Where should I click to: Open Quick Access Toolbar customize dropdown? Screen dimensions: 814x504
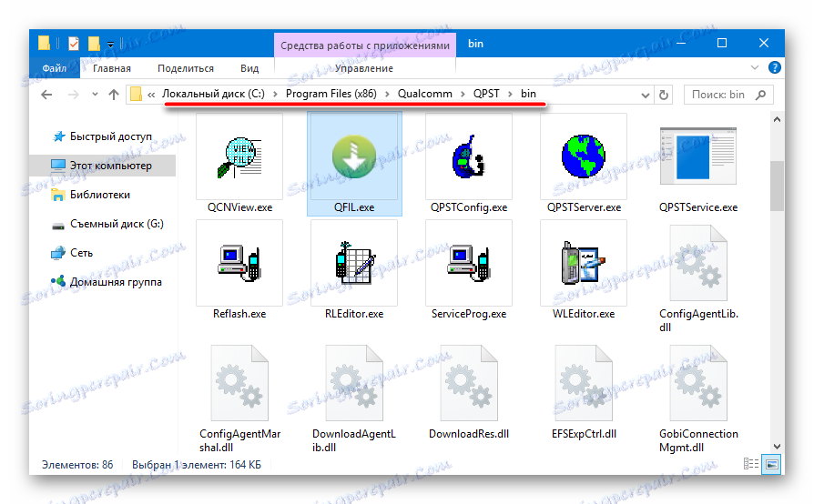(110, 45)
